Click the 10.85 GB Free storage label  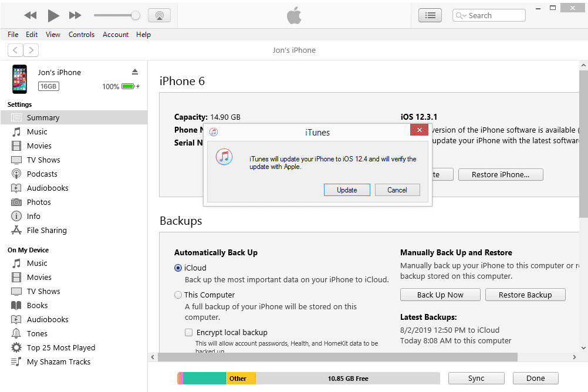click(348, 379)
